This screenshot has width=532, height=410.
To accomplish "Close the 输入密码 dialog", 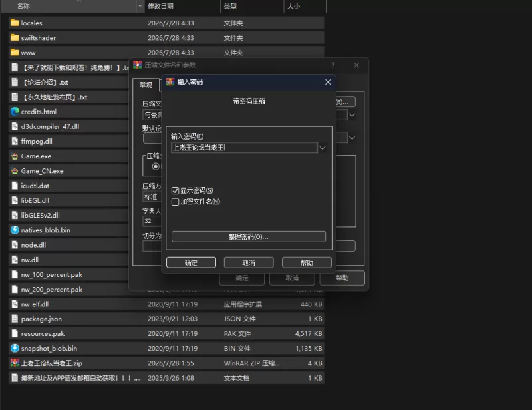I will pyautogui.click(x=328, y=82).
